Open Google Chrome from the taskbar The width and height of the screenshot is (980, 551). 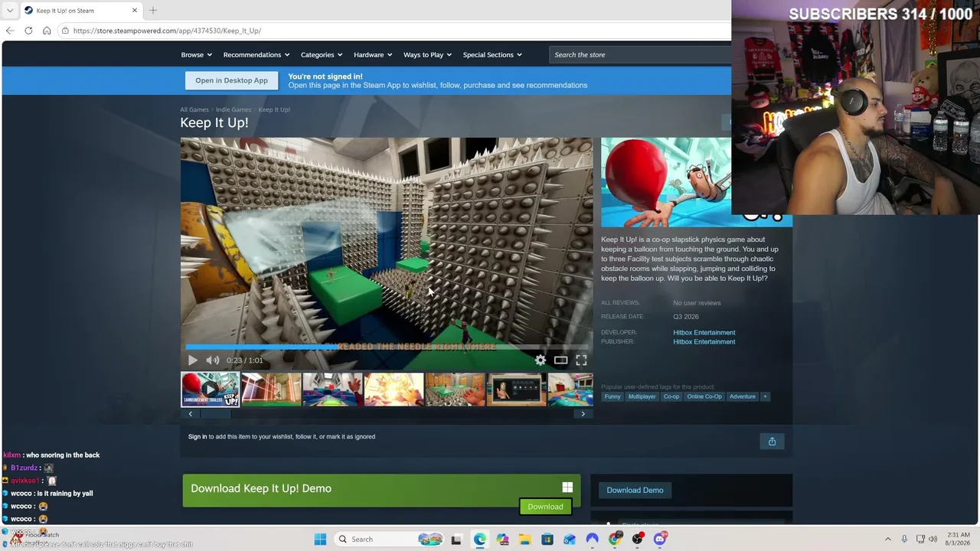615,539
